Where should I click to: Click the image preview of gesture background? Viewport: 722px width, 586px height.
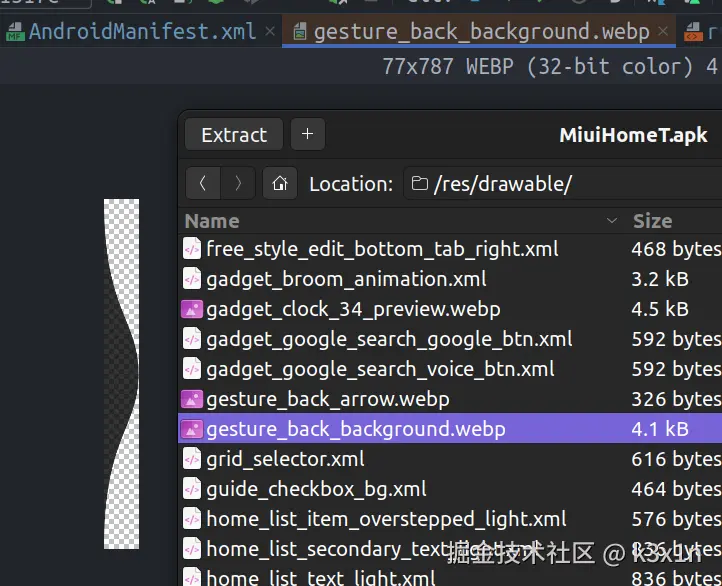pos(122,374)
